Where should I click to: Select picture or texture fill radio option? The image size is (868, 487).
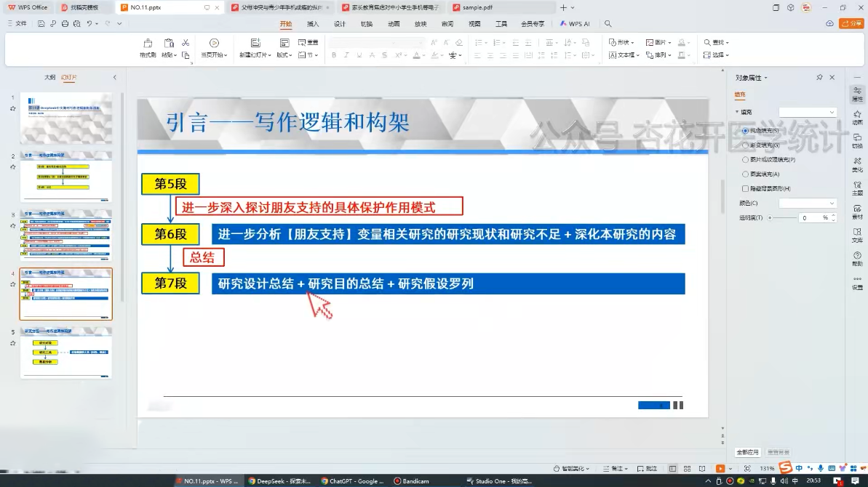tap(745, 160)
